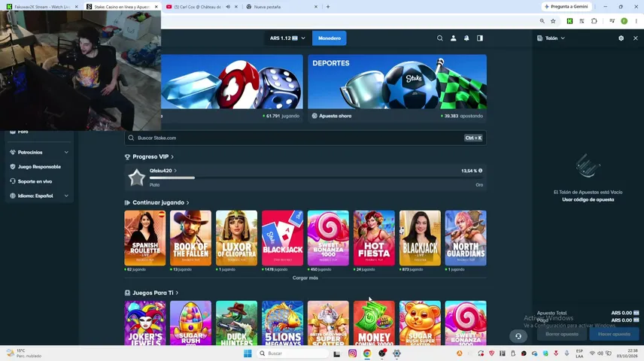
Task: Click the Monedero button
Action: (x=330, y=38)
